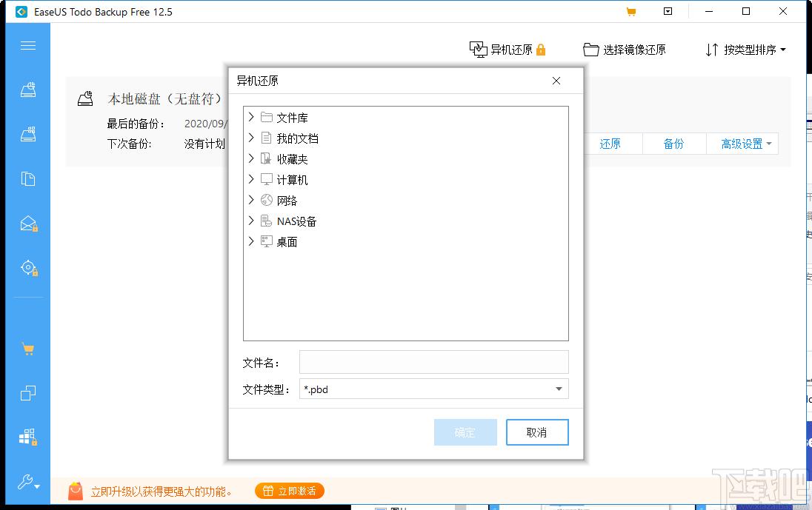Close the 异机还原 dialog
This screenshot has height=510, width=812.
pos(556,81)
